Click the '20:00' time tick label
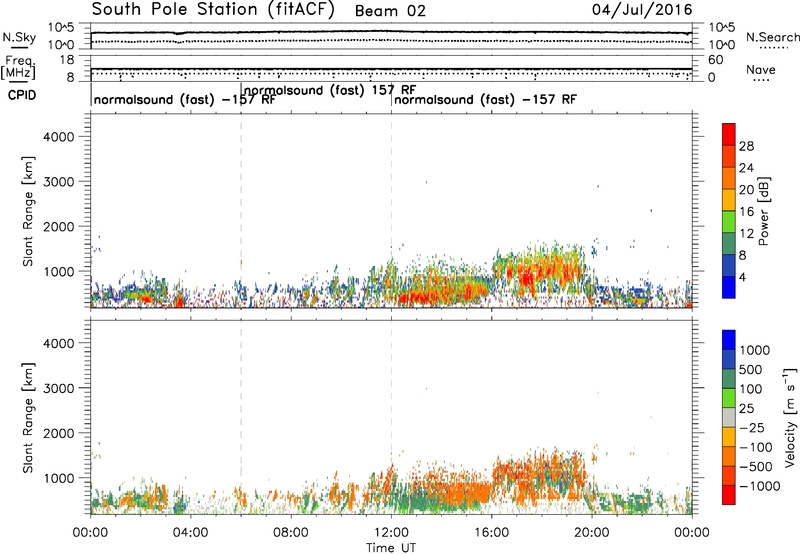Screen dimensions: 800x554 tap(592, 533)
